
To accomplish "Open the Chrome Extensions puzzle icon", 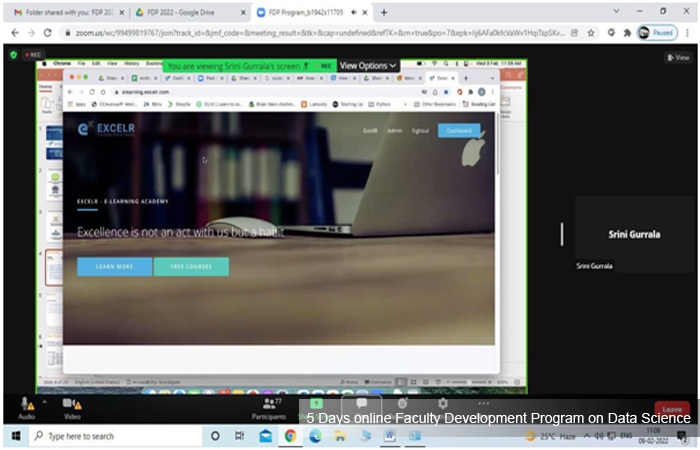I will click(x=627, y=33).
